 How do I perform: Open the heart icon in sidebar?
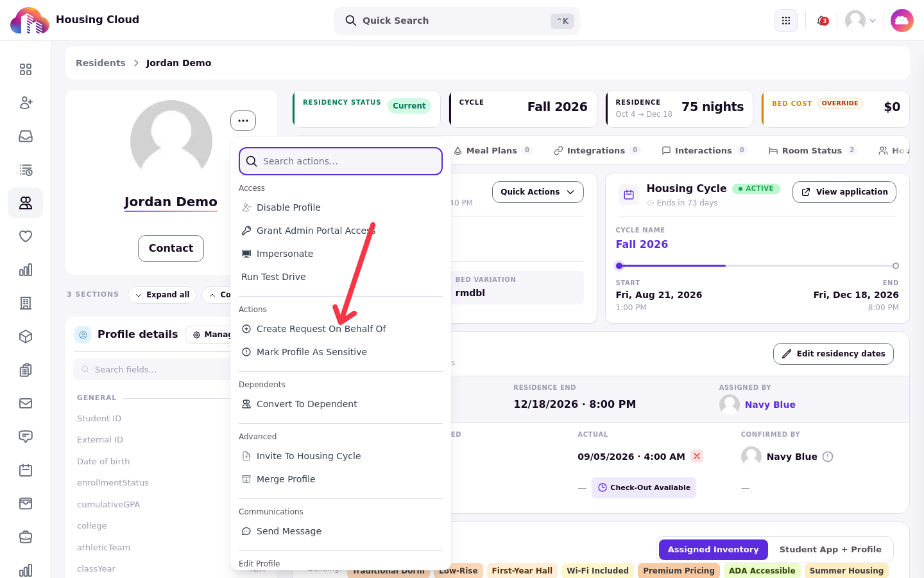[26, 236]
